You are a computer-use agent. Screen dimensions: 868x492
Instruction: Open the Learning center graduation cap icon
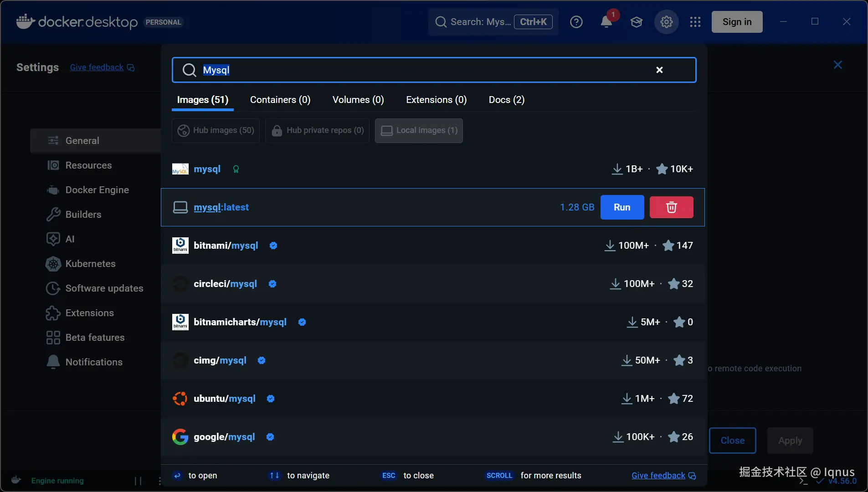(x=637, y=22)
